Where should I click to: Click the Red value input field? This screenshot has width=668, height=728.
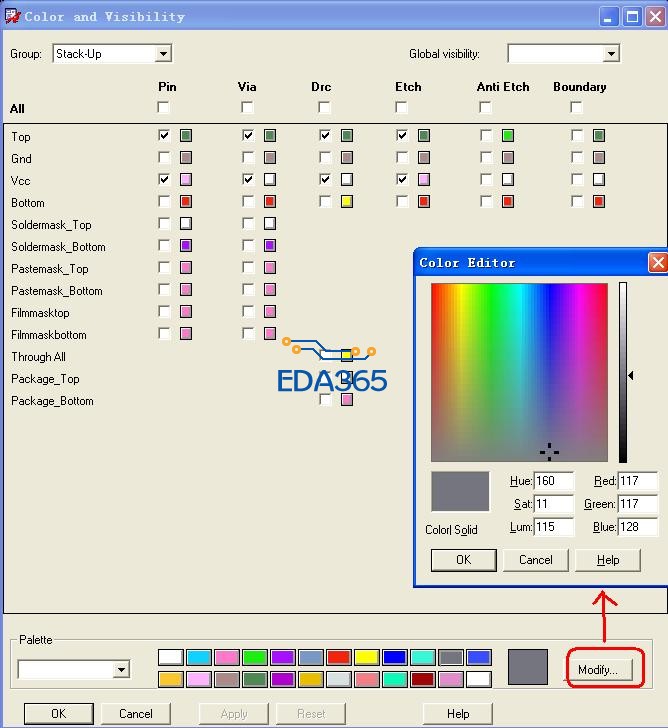point(638,481)
